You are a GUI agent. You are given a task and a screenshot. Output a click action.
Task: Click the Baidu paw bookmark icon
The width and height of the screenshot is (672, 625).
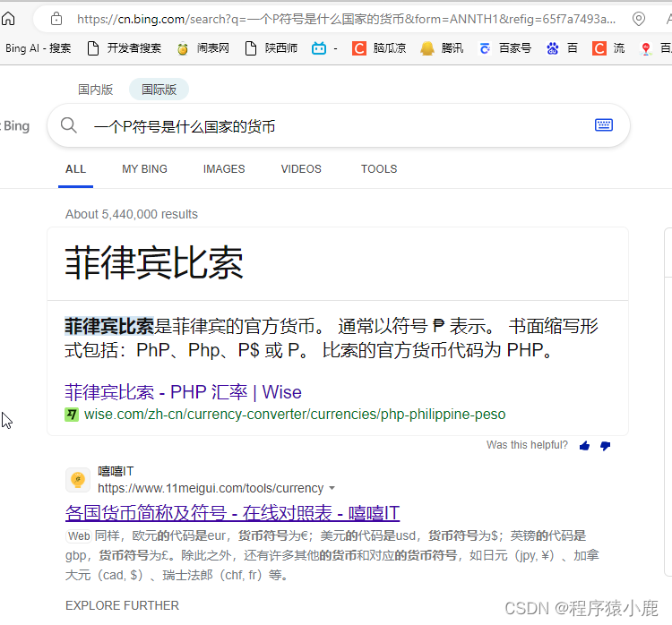[553, 48]
